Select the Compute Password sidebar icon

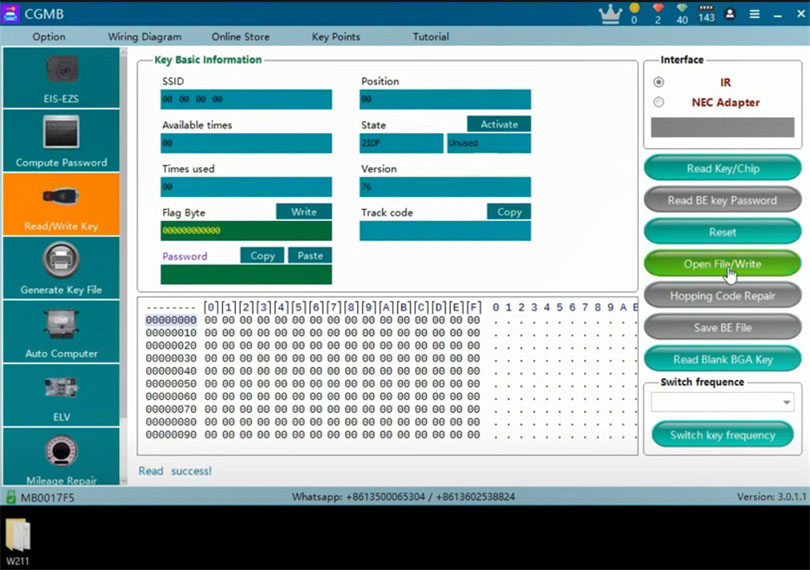pyautogui.click(x=61, y=132)
